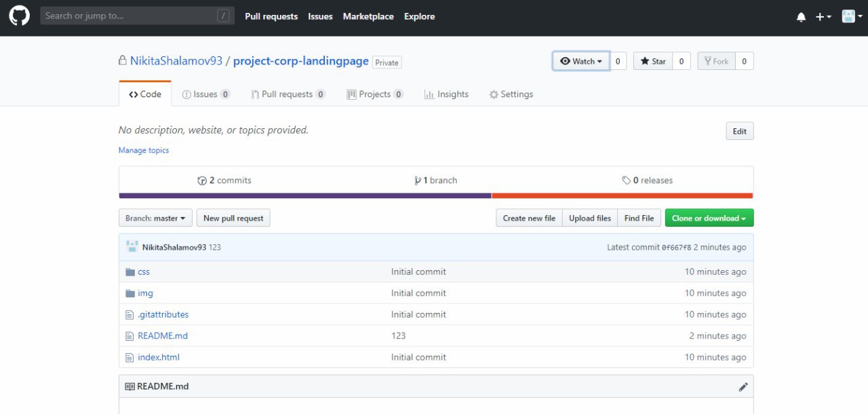868x414 pixels.
Task: Switch to the Insights tab
Action: coord(446,94)
